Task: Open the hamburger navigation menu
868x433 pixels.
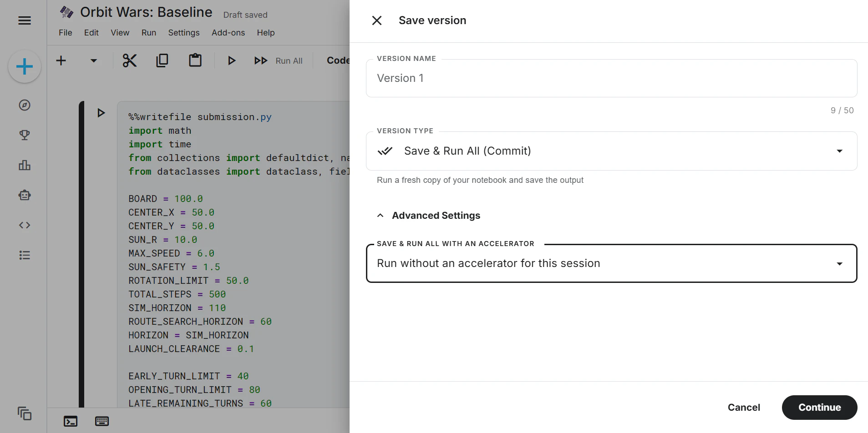Action: (25, 20)
